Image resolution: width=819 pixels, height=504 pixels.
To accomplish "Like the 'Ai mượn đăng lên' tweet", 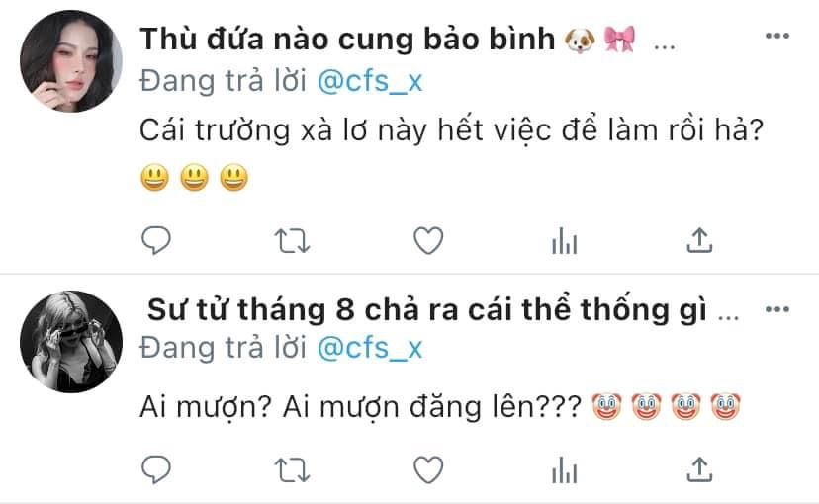I will [x=428, y=469].
